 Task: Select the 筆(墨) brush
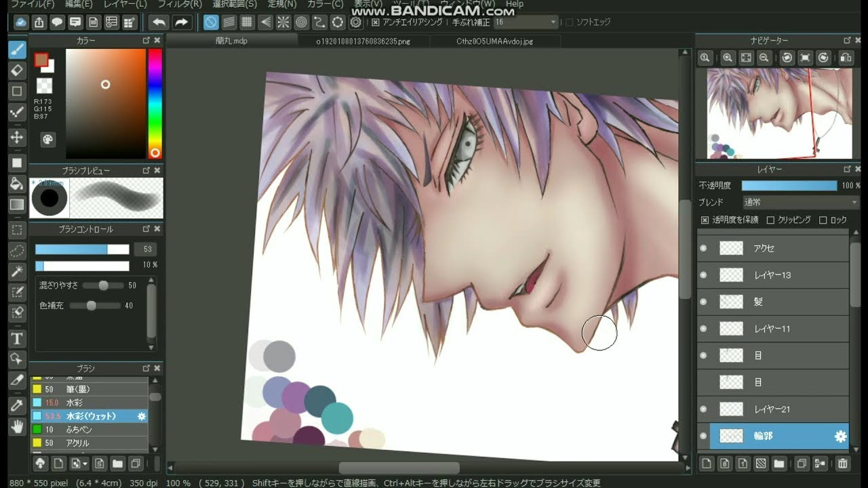(89, 389)
